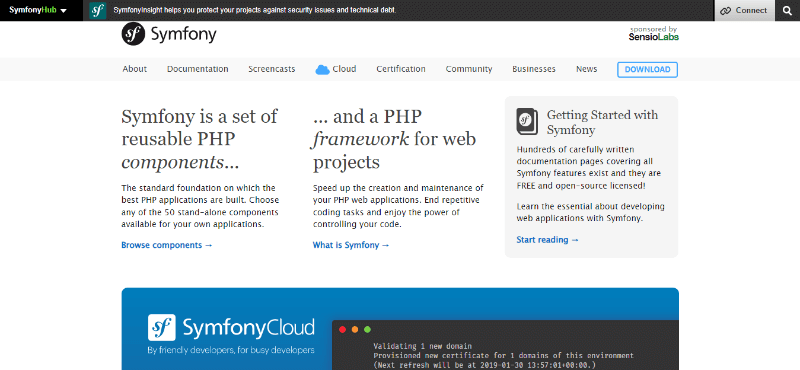The image size is (800, 370).
Task: Click the 'Provisioned new certificate' terminal line
Action: (504, 356)
